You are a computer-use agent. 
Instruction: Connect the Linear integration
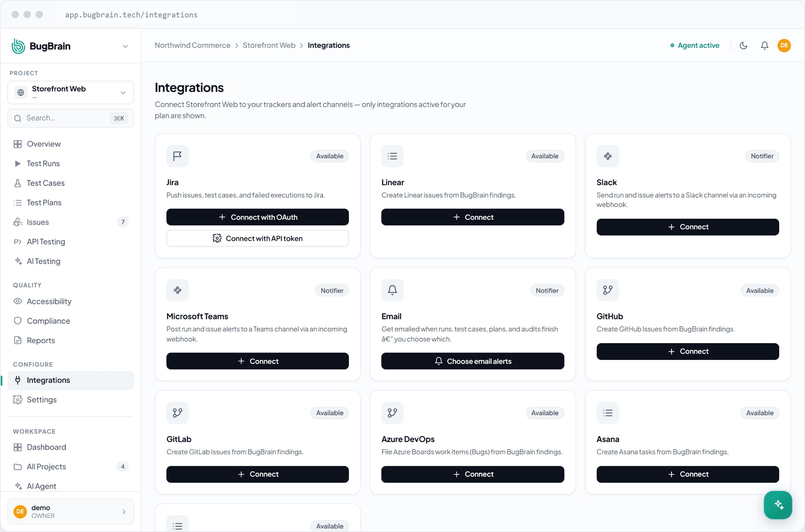(x=473, y=217)
